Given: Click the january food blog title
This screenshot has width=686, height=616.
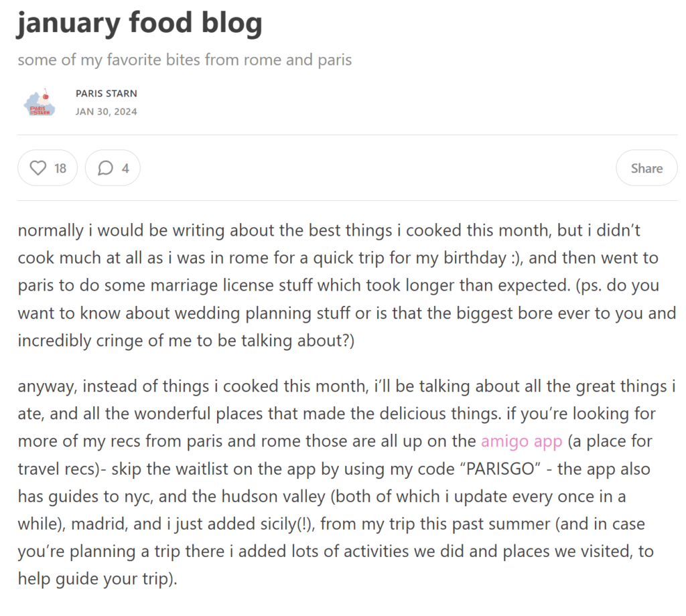Looking at the screenshot, I should point(139,23).
